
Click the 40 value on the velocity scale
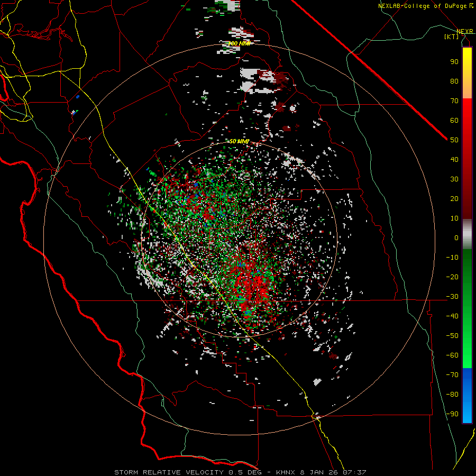(x=454, y=159)
